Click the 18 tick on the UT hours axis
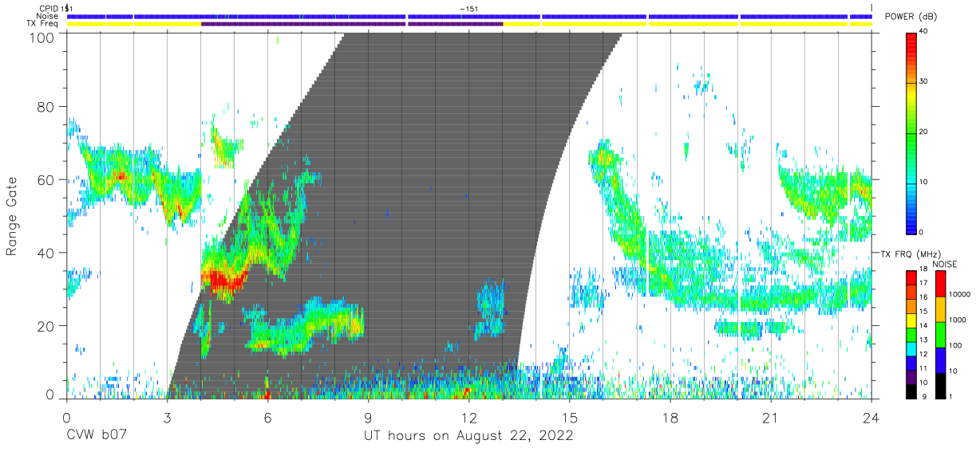The image size is (980, 452). tap(670, 416)
